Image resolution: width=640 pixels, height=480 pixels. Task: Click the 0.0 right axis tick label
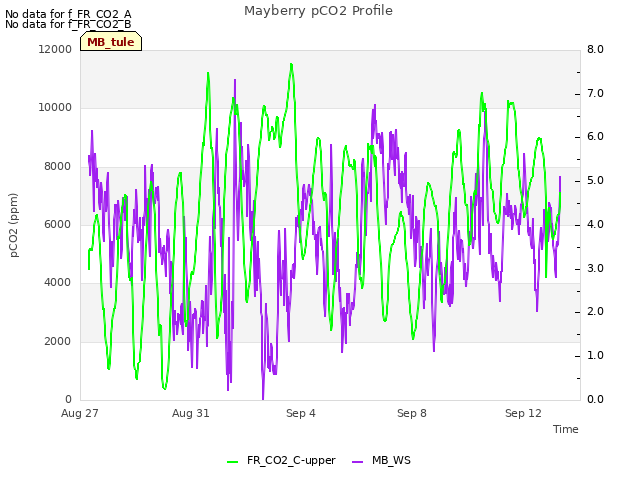point(595,400)
